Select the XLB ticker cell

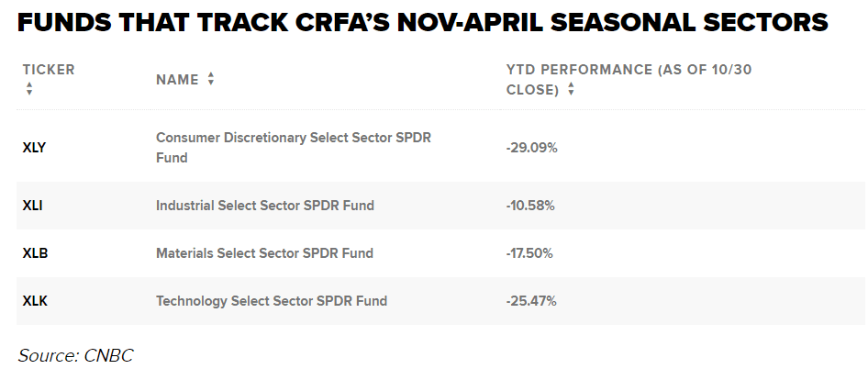point(35,253)
